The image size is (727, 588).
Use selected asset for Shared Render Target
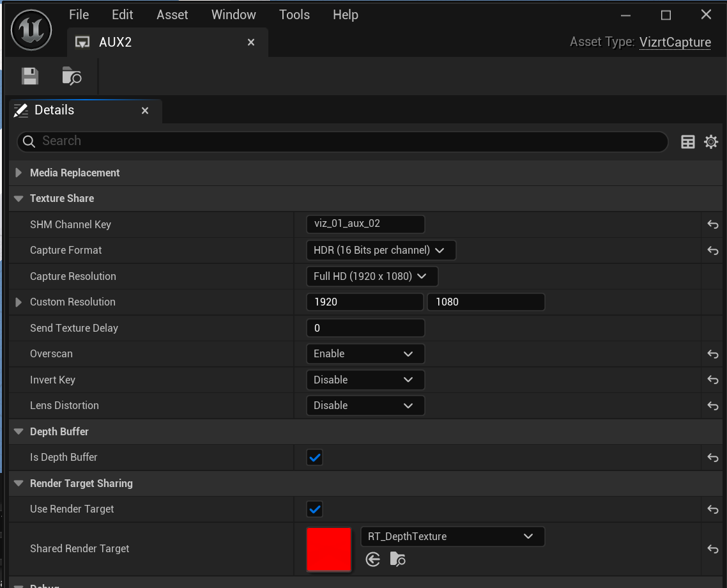373,560
